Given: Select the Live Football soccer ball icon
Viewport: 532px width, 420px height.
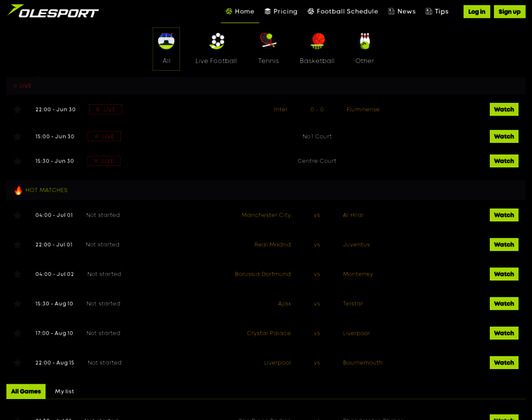Looking at the screenshot, I should (x=217, y=41).
